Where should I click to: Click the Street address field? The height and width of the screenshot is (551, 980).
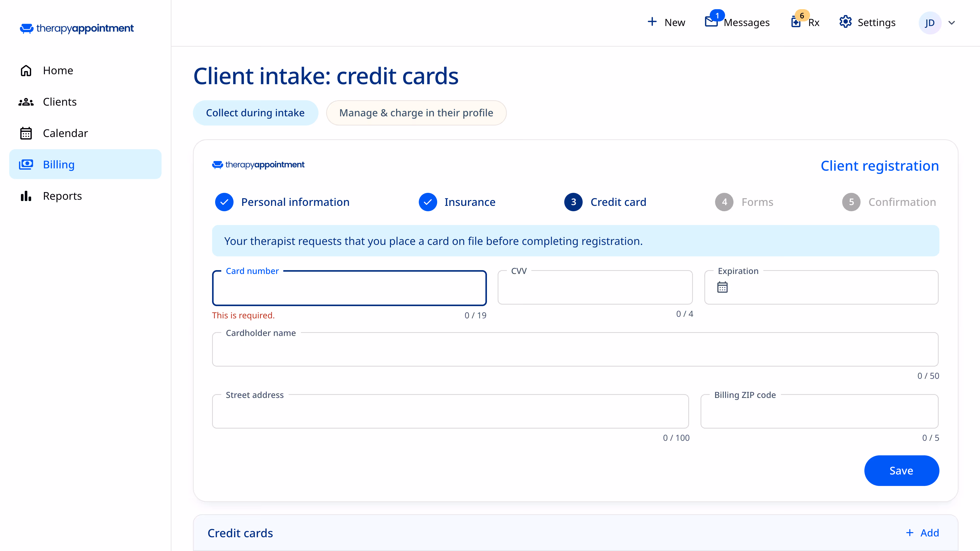[450, 411]
